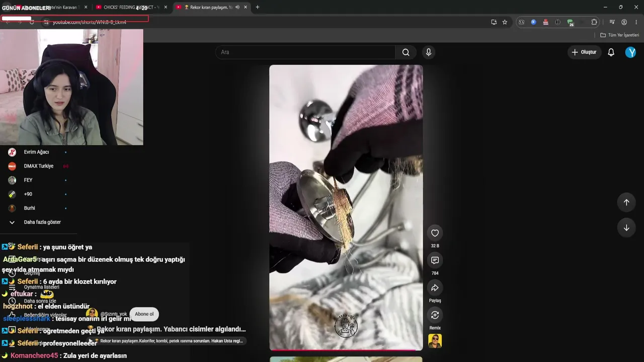
Task: Open the Remix option for this Short
Action: pos(435,315)
